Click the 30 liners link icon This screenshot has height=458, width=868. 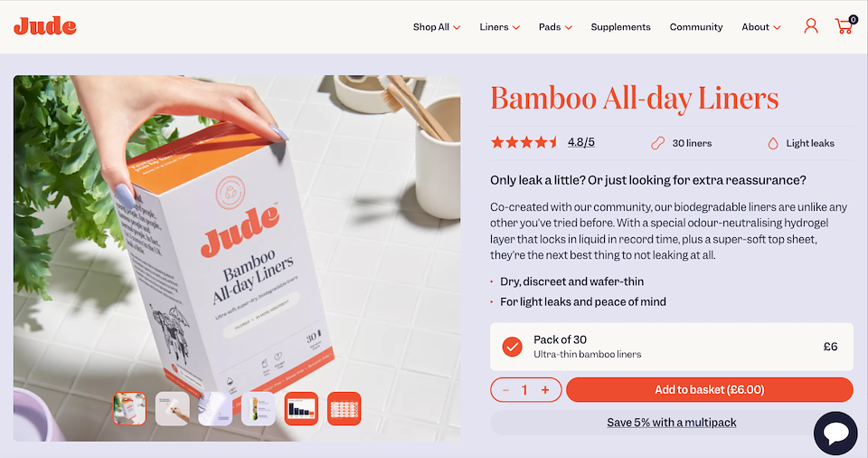(x=657, y=143)
